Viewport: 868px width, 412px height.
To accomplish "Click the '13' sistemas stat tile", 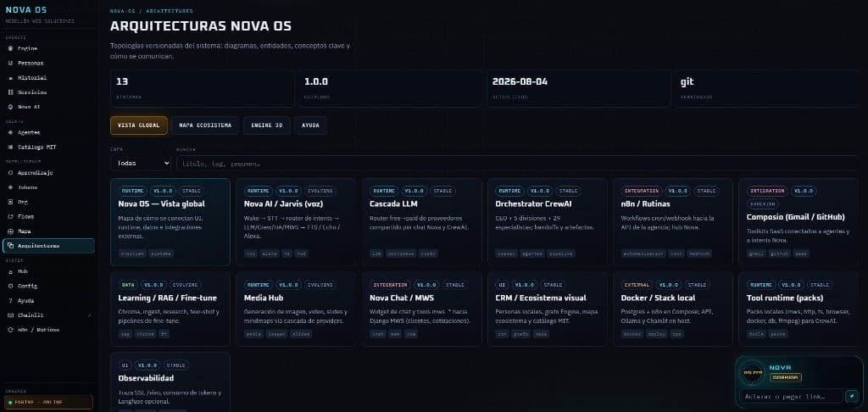I will point(202,88).
